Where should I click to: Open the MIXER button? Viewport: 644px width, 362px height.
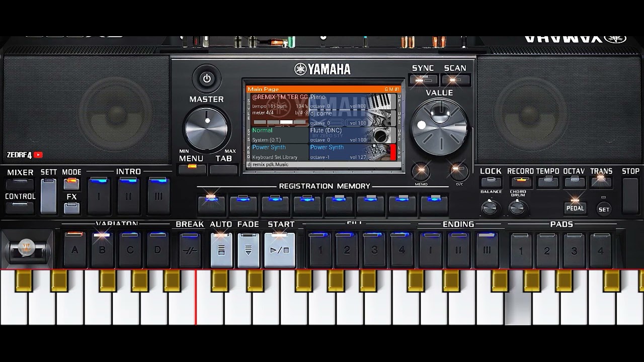pyautogui.click(x=20, y=184)
